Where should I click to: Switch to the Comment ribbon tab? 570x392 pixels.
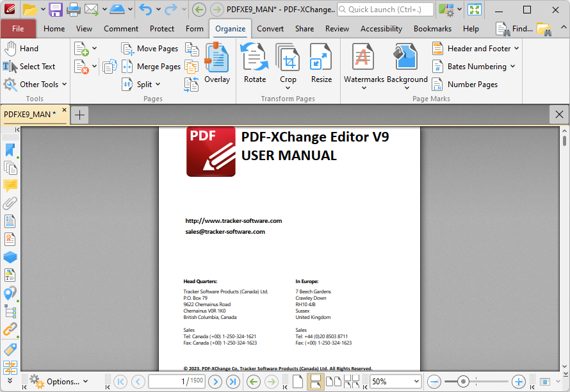tap(121, 29)
